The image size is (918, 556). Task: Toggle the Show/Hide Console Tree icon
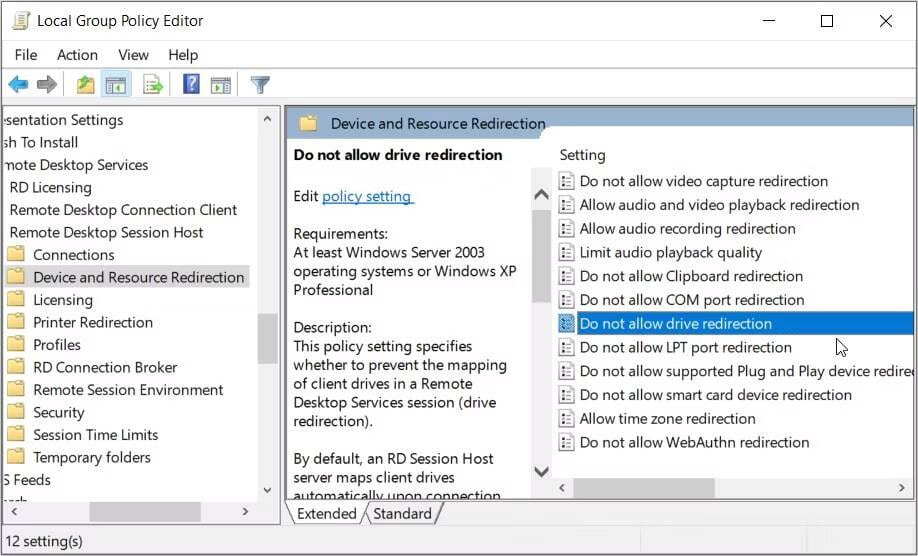116,85
